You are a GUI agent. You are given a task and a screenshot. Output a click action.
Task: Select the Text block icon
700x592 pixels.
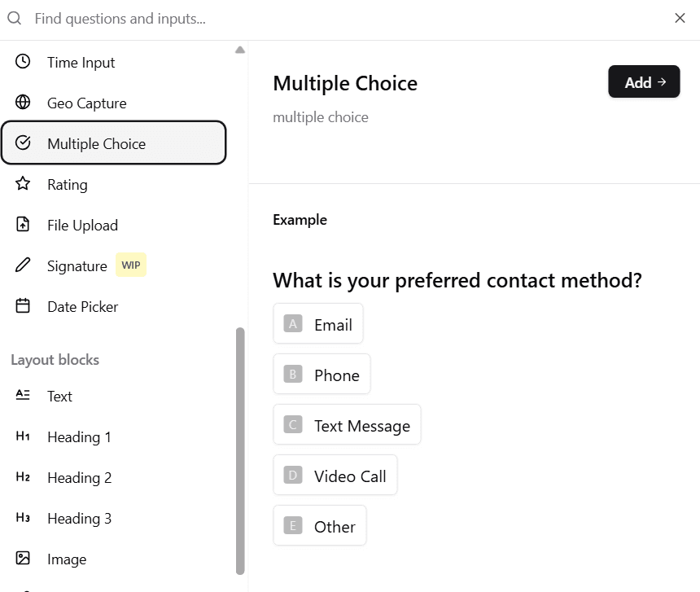point(23,396)
